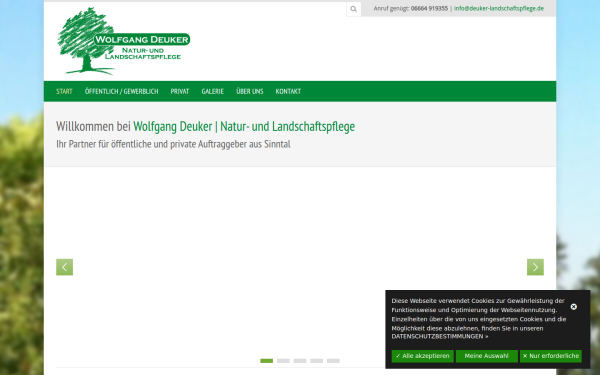This screenshot has width=600, height=375.
Task: Go to previous slide arrow
Action: (64, 267)
